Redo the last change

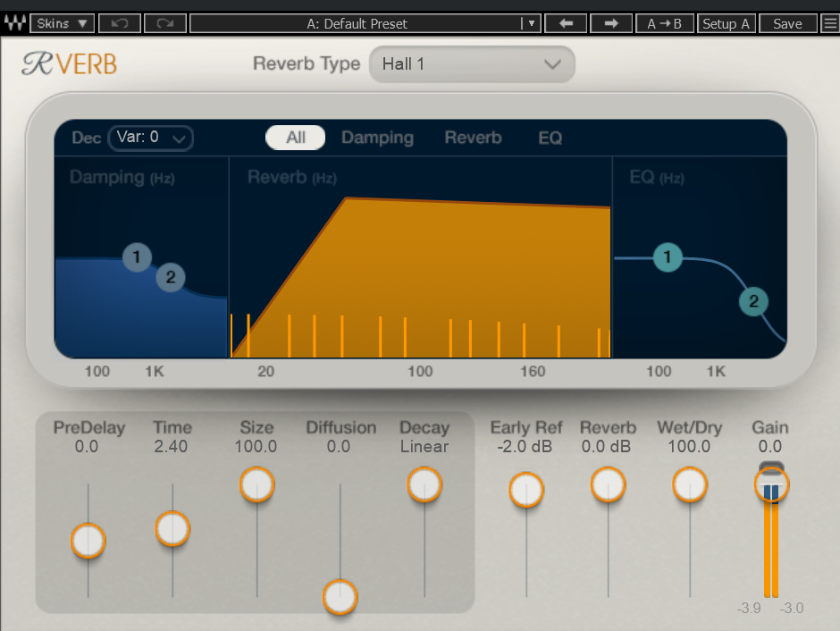[165, 23]
